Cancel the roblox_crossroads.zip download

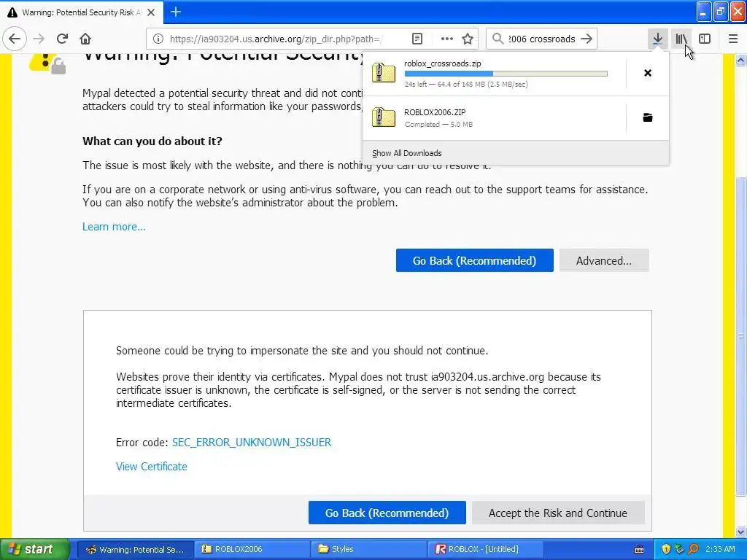click(x=648, y=73)
